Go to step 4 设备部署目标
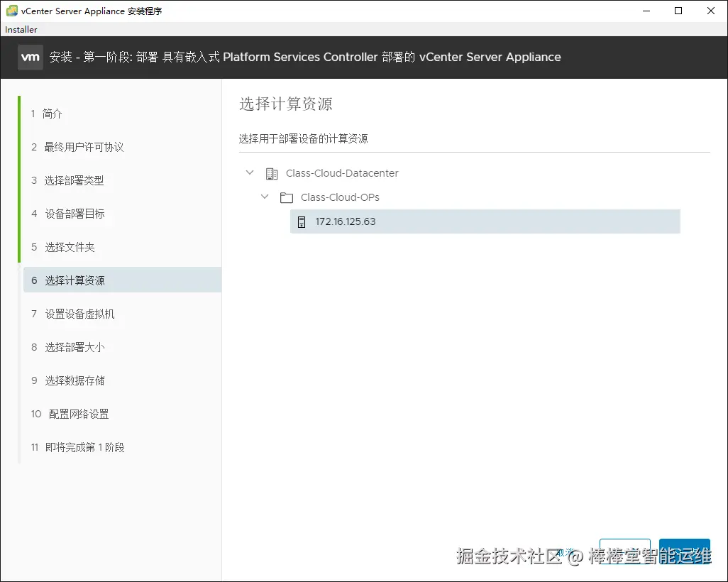Image resolution: width=728 pixels, height=582 pixels. [68, 214]
